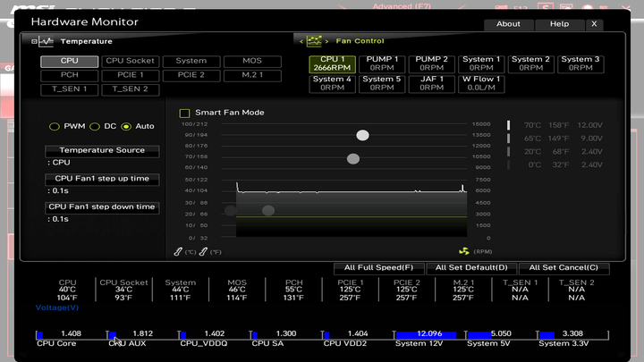Open the Help button
The image size is (644, 362).
point(559,24)
